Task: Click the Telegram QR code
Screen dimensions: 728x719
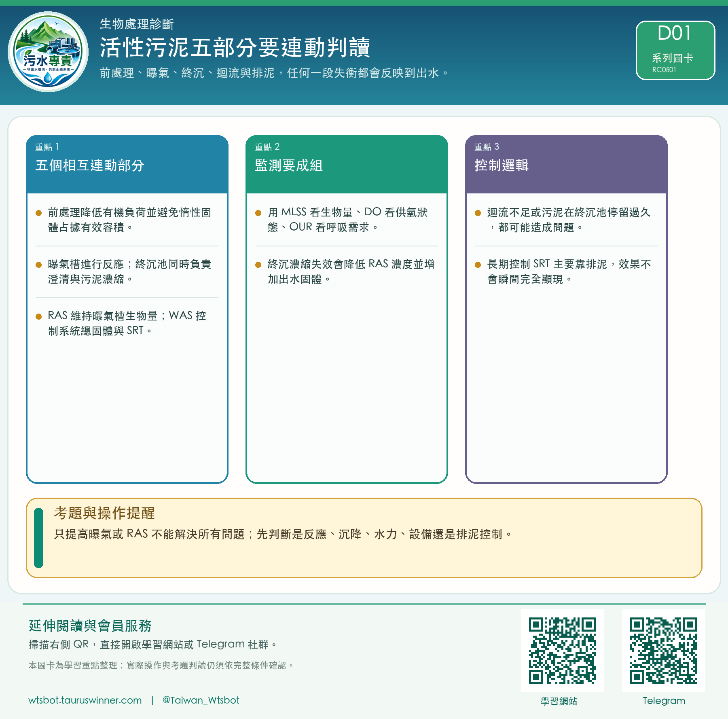Action: coord(663,651)
